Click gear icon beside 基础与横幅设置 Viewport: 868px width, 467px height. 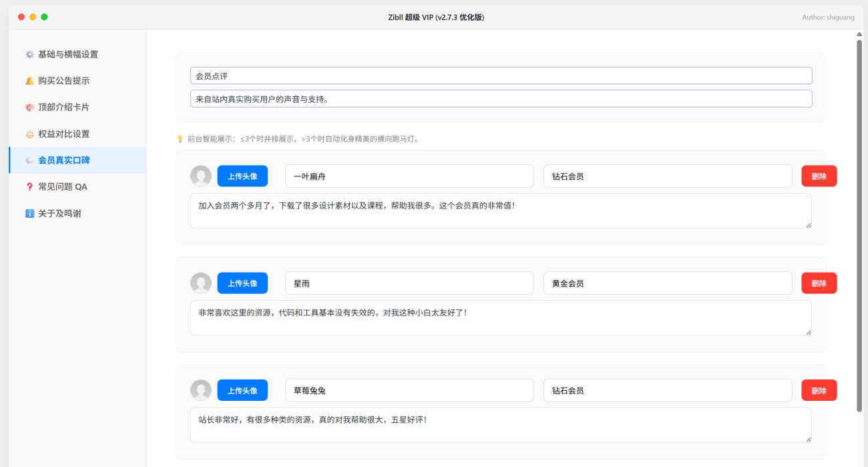(x=29, y=55)
